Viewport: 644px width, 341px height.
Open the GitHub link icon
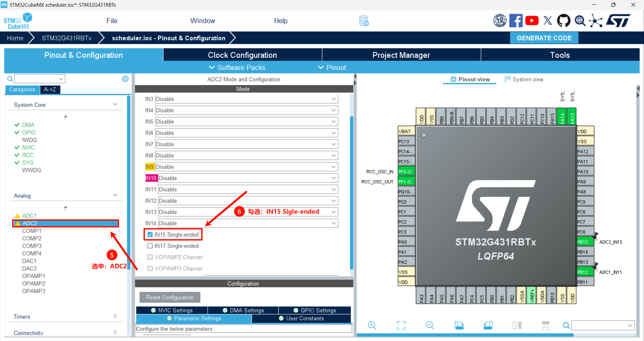563,21
